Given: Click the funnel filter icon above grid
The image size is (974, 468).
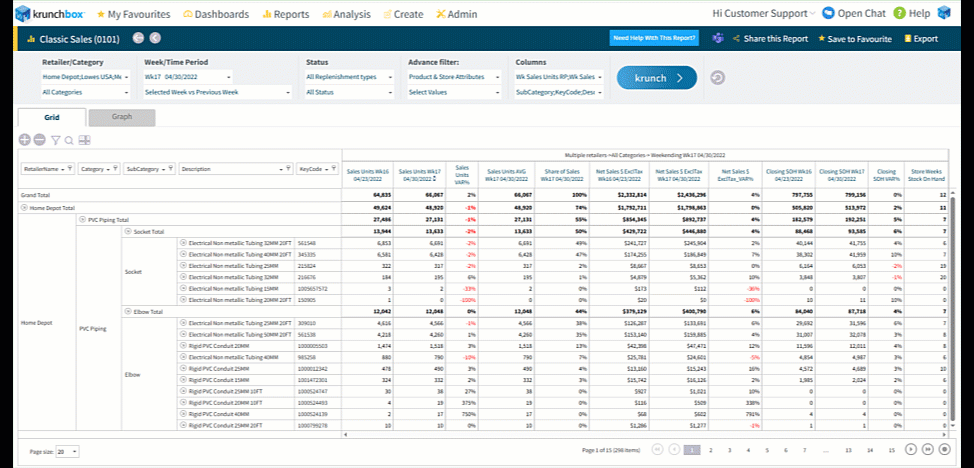Looking at the screenshot, I should (55, 141).
